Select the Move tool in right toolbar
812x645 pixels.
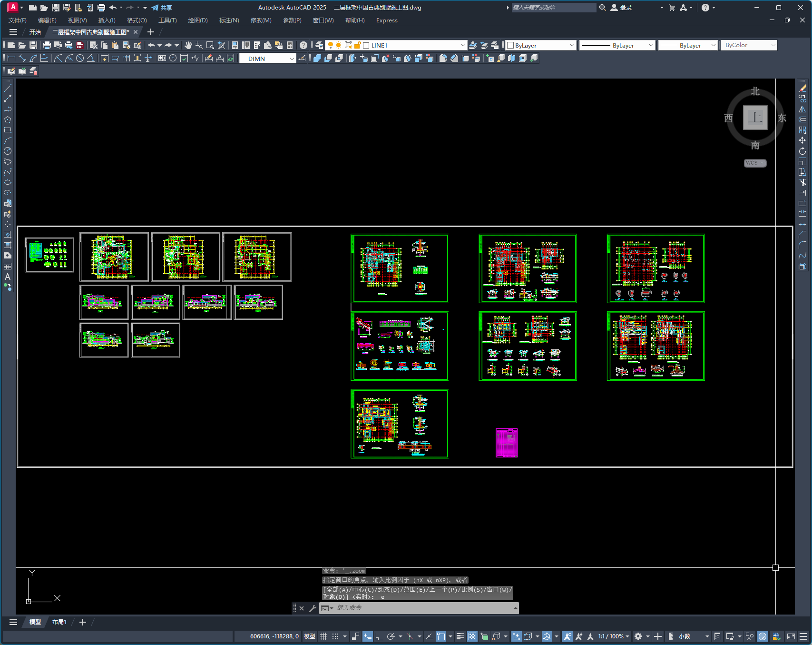pyautogui.click(x=802, y=140)
